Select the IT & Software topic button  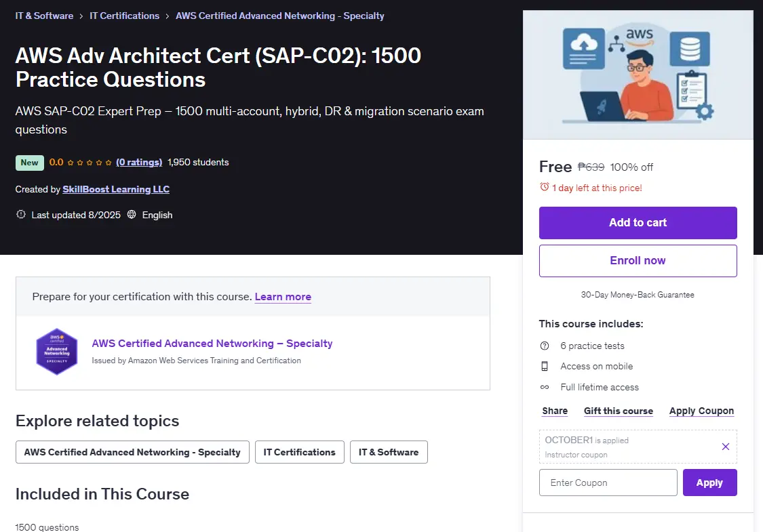[389, 452]
